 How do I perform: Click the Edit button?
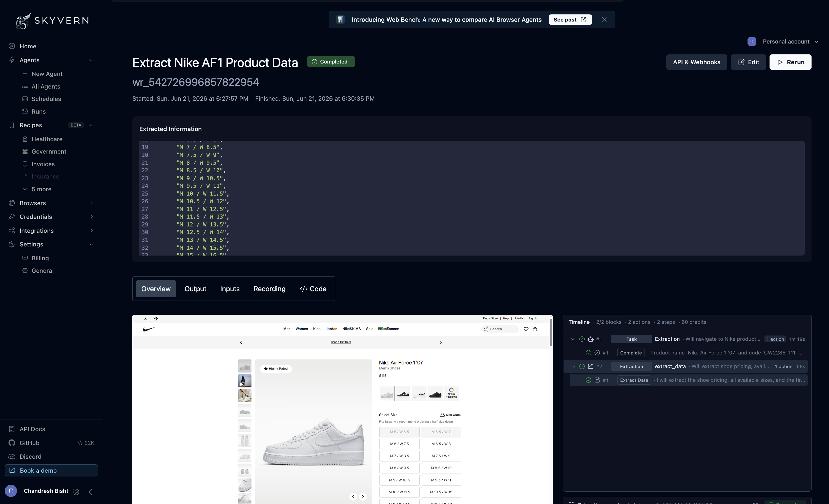748,62
